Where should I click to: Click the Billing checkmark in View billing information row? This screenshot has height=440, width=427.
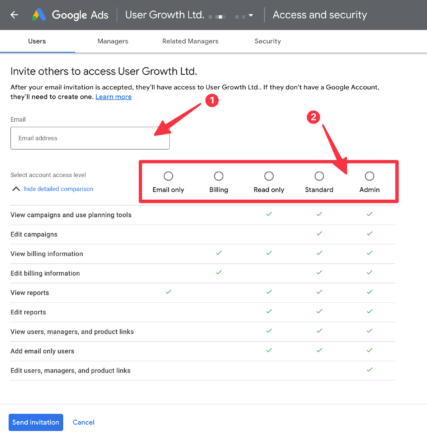click(x=219, y=253)
